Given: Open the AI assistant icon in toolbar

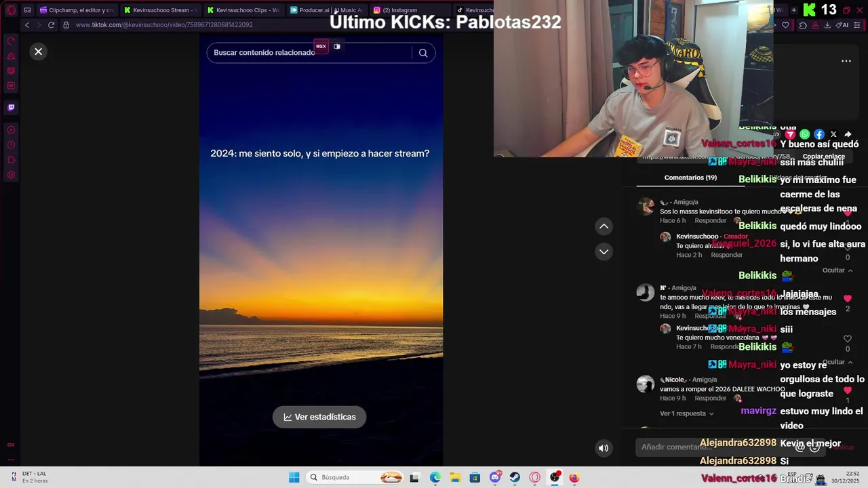Looking at the screenshot, I should [x=842, y=25].
